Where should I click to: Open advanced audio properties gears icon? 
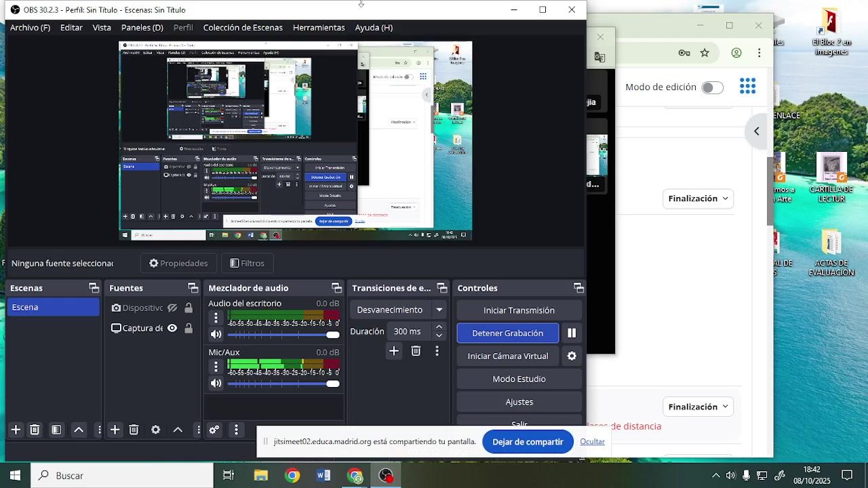click(x=214, y=430)
